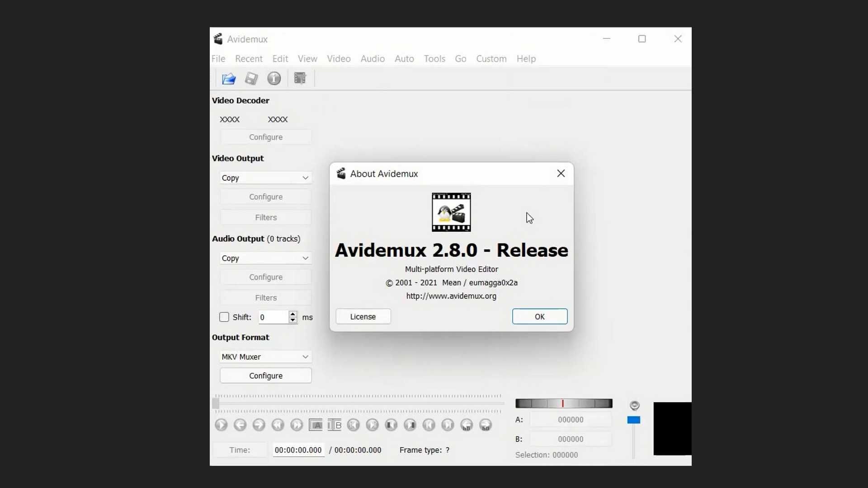This screenshot has width=868, height=488.
Task: Open the Tools menu
Action: 434,58
